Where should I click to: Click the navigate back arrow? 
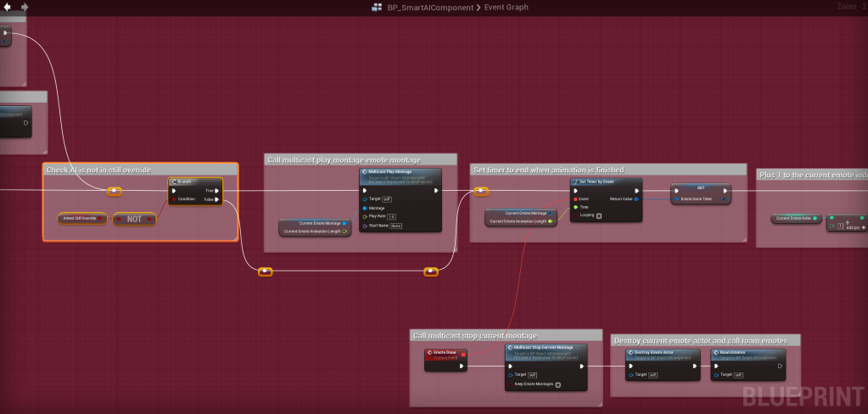click(x=7, y=7)
